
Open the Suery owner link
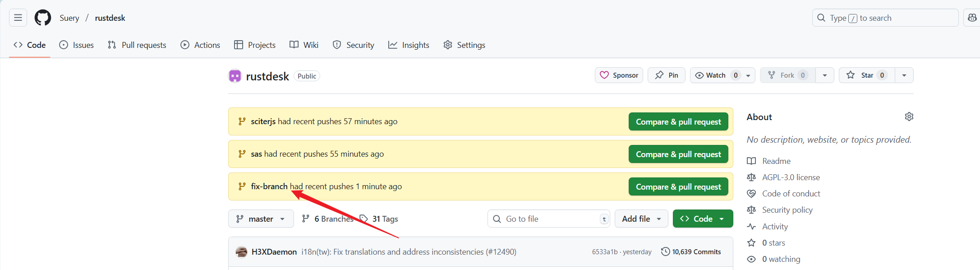(x=69, y=18)
